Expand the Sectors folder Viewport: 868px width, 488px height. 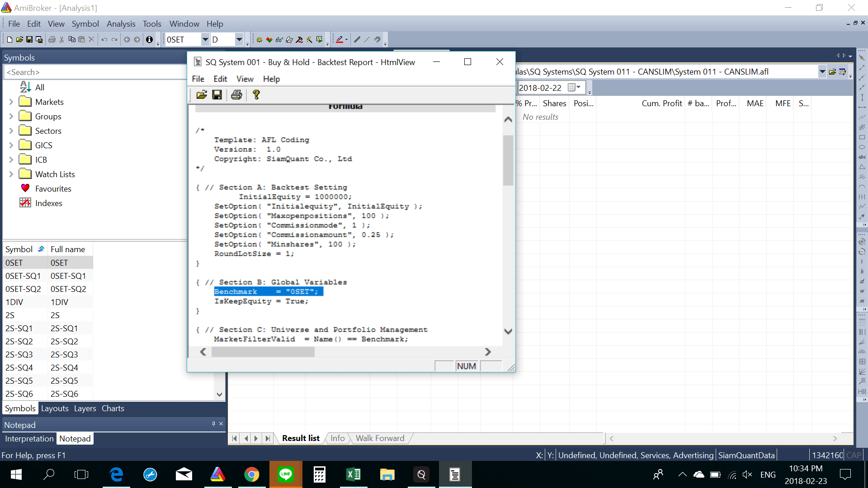pos(11,131)
